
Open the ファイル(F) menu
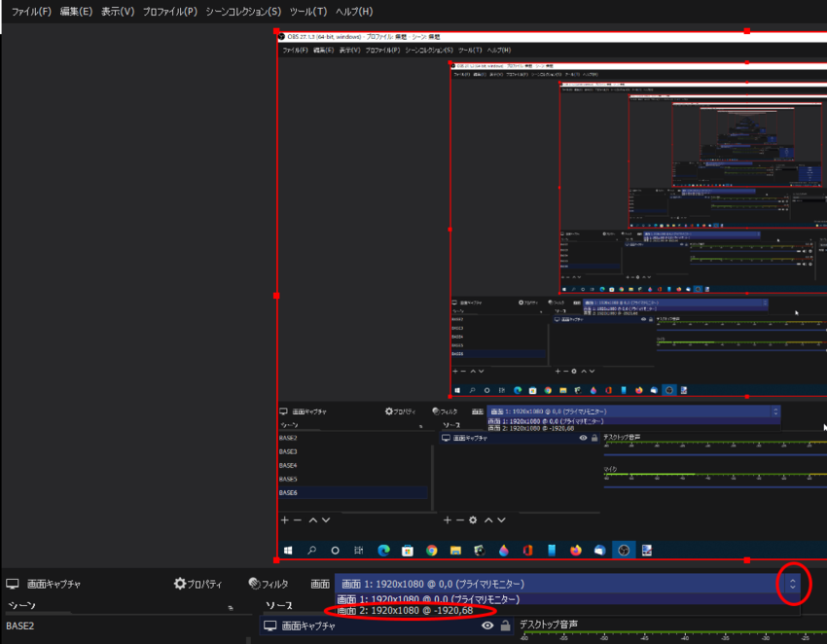31,11
